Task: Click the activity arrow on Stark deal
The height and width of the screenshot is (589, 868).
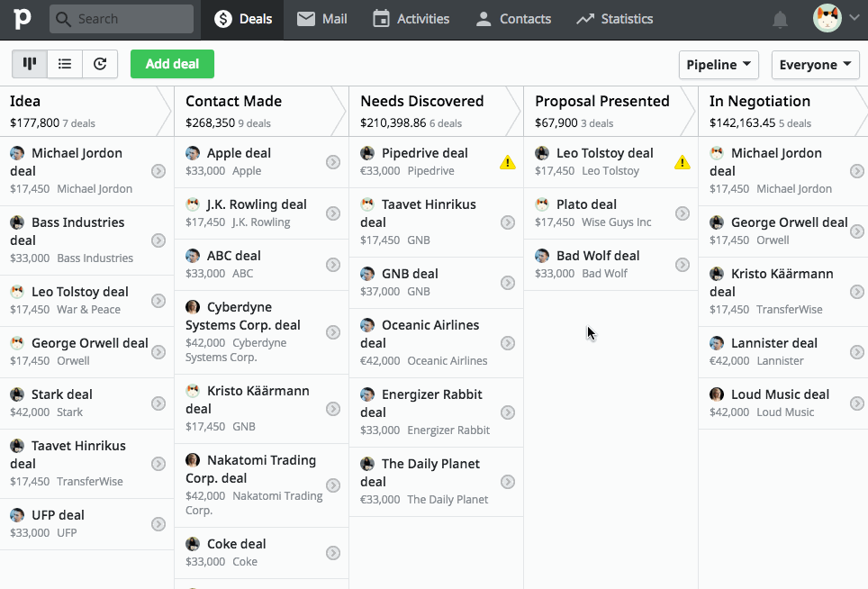Action: point(158,403)
